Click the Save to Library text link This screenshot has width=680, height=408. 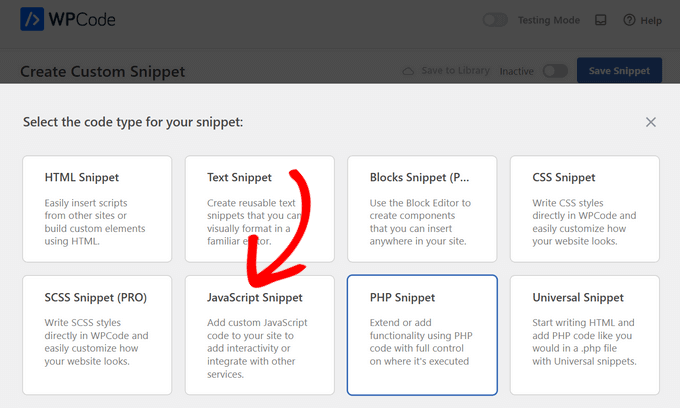click(x=455, y=71)
